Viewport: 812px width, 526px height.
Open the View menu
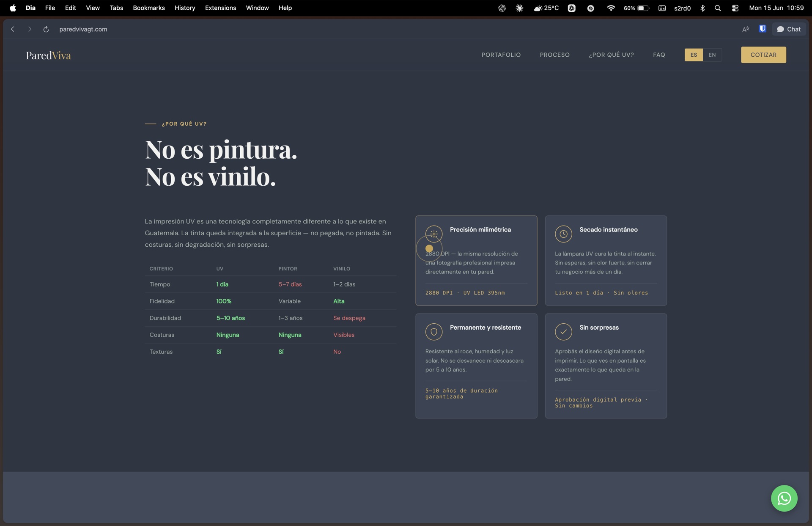pyautogui.click(x=93, y=8)
